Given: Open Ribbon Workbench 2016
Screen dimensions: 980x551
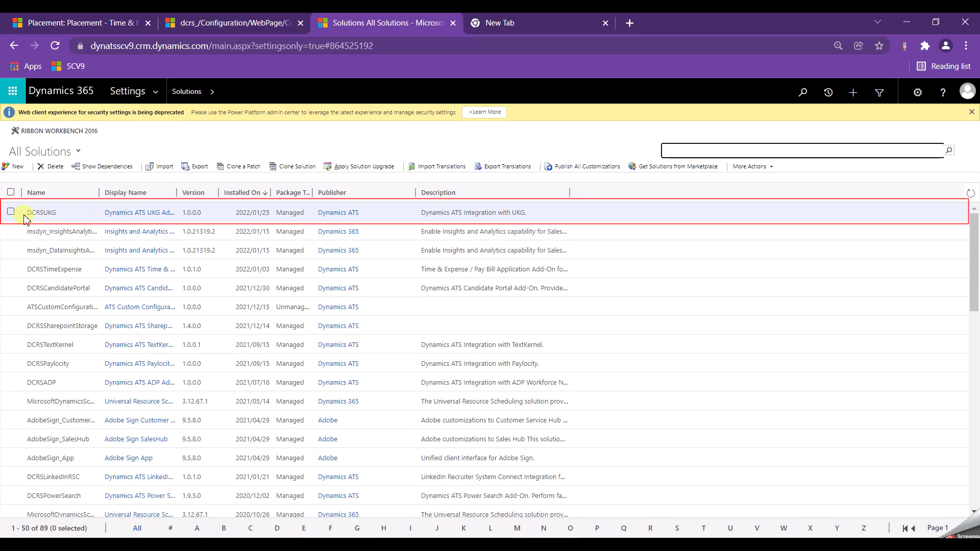Looking at the screenshot, I should [x=54, y=131].
